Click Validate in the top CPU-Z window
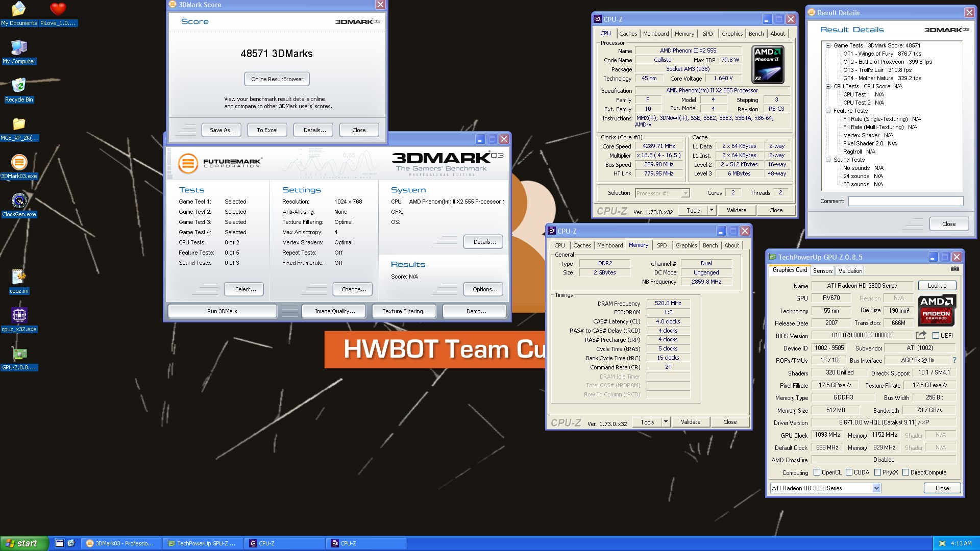Image resolution: width=980 pixels, height=551 pixels. coord(737,210)
